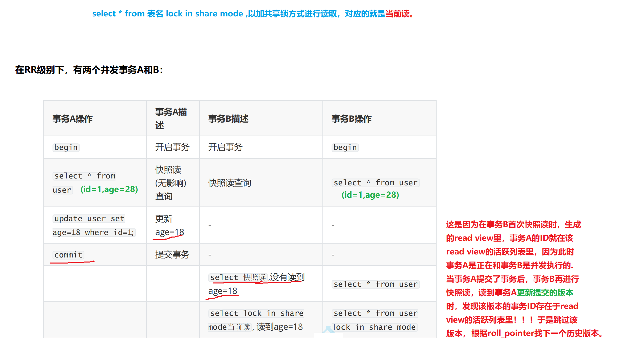Select the "事务B操作" table header
The image size is (630, 364).
point(351,119)
